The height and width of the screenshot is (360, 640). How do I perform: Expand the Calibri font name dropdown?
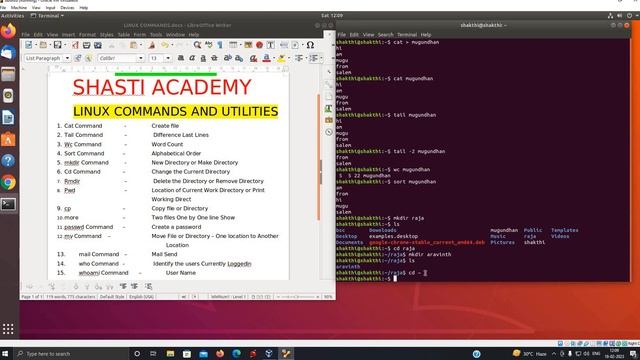141,58
